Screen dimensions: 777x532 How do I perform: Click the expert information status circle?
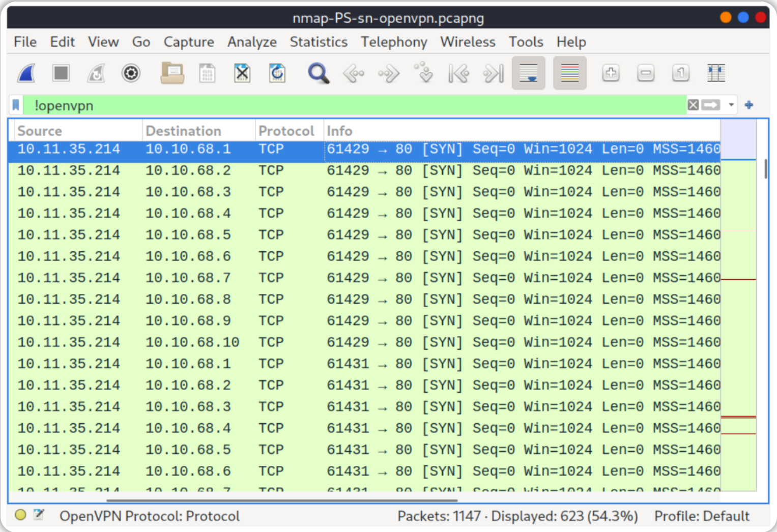(20, 515)
